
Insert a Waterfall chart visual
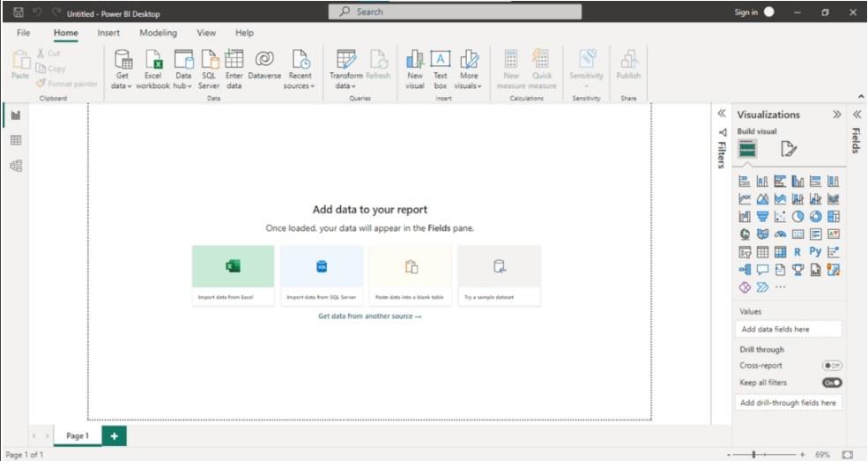(745, 216)
